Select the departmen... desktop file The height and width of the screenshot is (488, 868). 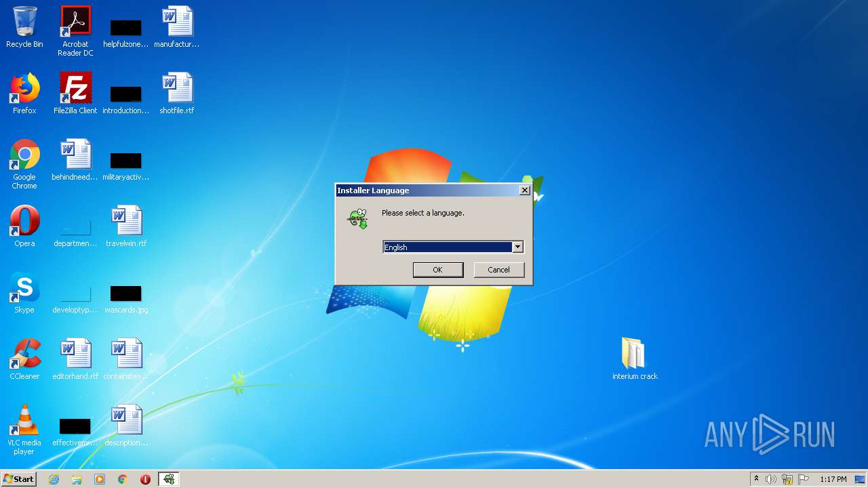tap(75, 233)
